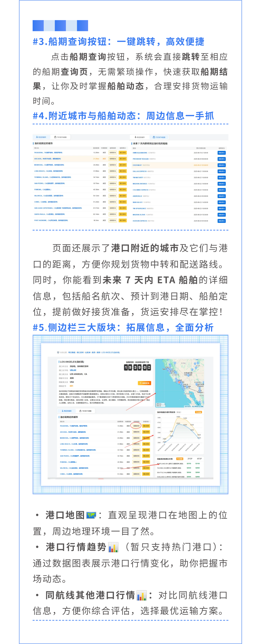
Task: Click the red-circled 船期查询 button for PASADENA
Action: (x=136, y=426)
